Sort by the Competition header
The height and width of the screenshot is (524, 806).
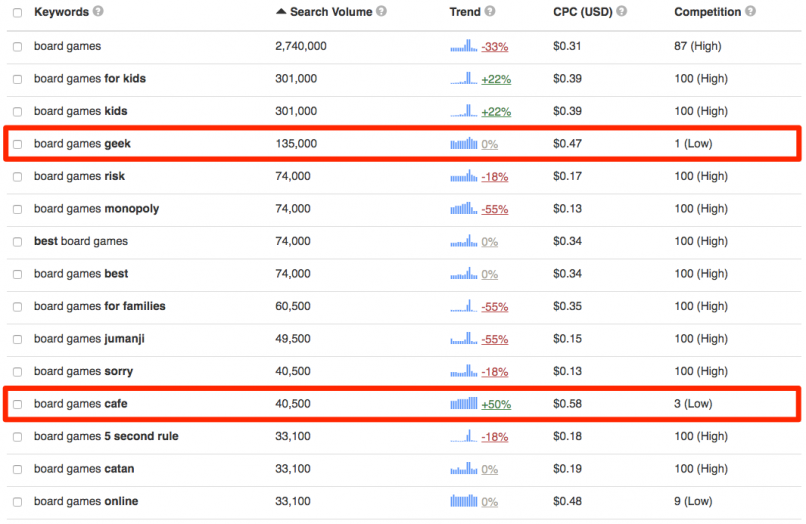[x=707, y=12]
